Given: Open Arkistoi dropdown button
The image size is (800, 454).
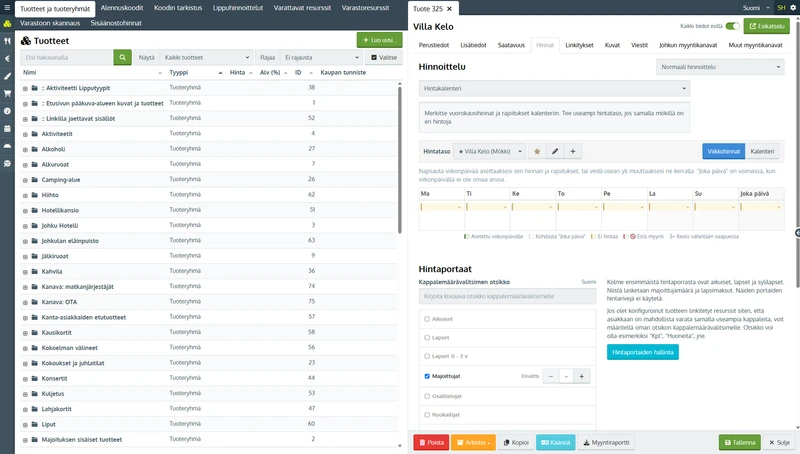Looking at the screenshot, I should coord(472,442).
